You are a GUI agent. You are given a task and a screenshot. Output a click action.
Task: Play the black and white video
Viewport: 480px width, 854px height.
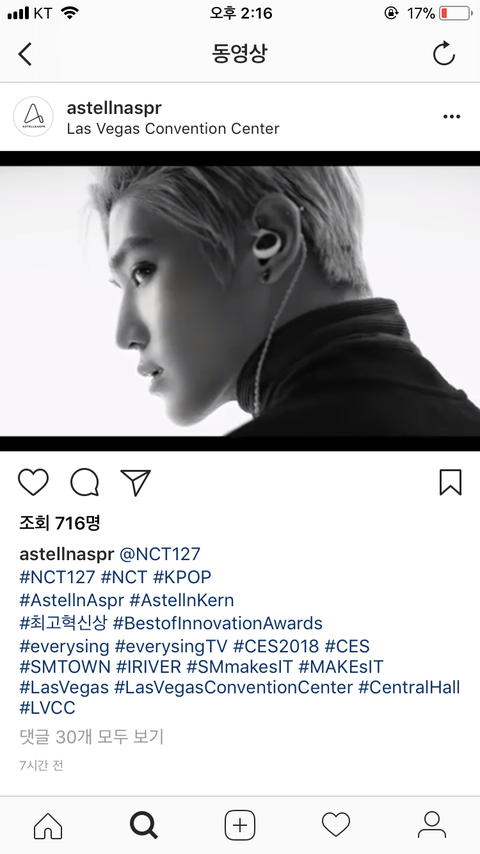(240, 301)
